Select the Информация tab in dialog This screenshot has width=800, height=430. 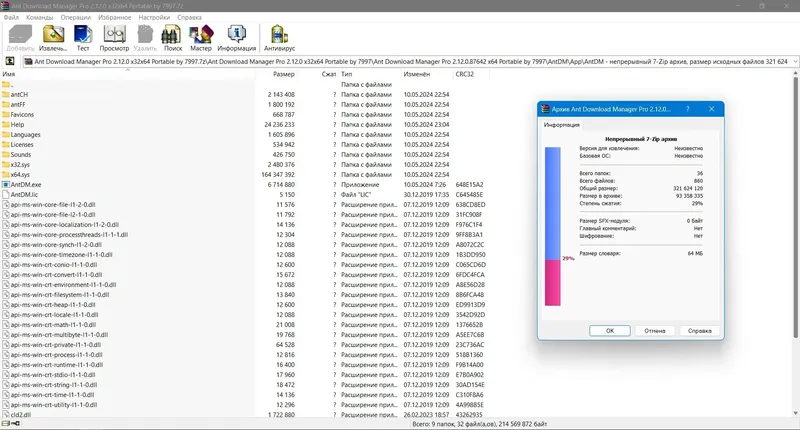coord(561,125)
